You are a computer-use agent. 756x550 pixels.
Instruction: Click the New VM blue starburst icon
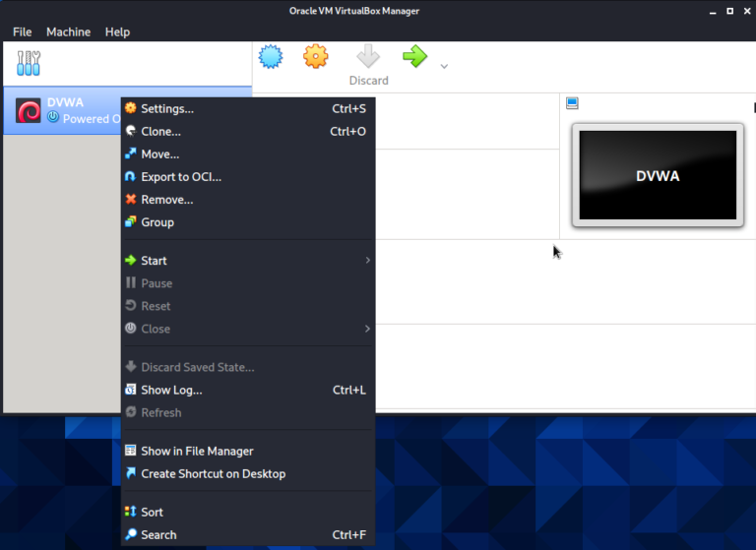tap(271, 57)
